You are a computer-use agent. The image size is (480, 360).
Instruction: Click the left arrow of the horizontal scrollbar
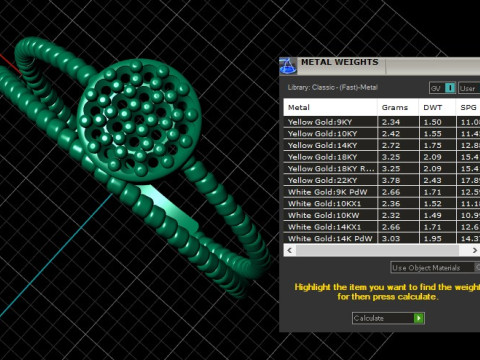pos(290,250)
